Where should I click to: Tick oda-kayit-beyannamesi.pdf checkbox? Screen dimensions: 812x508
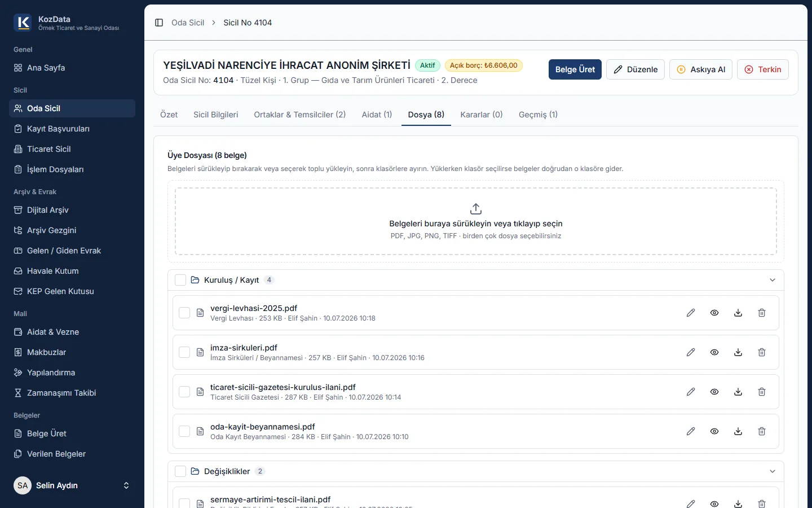[184, 431]
